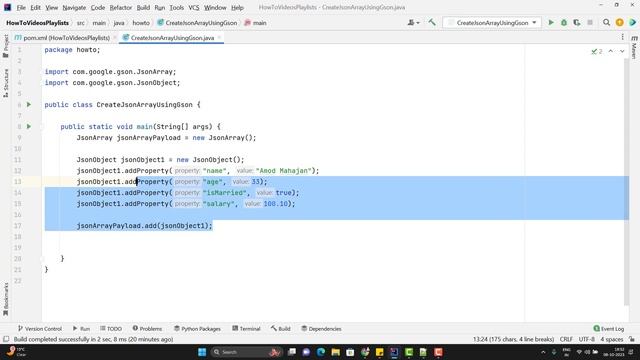Build the project with the hammer icon
The width and height of the screenshot is (640, 360).
tap(432, 23)
